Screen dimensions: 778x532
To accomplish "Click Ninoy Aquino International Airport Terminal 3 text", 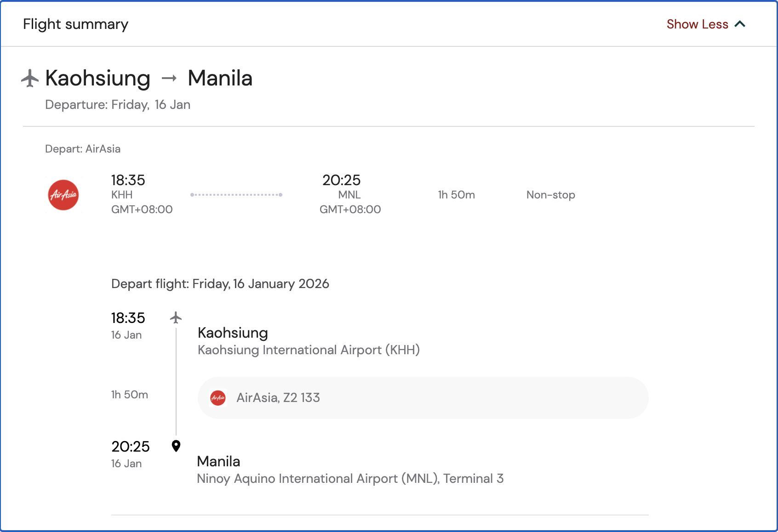I will (x=350, y=479).
